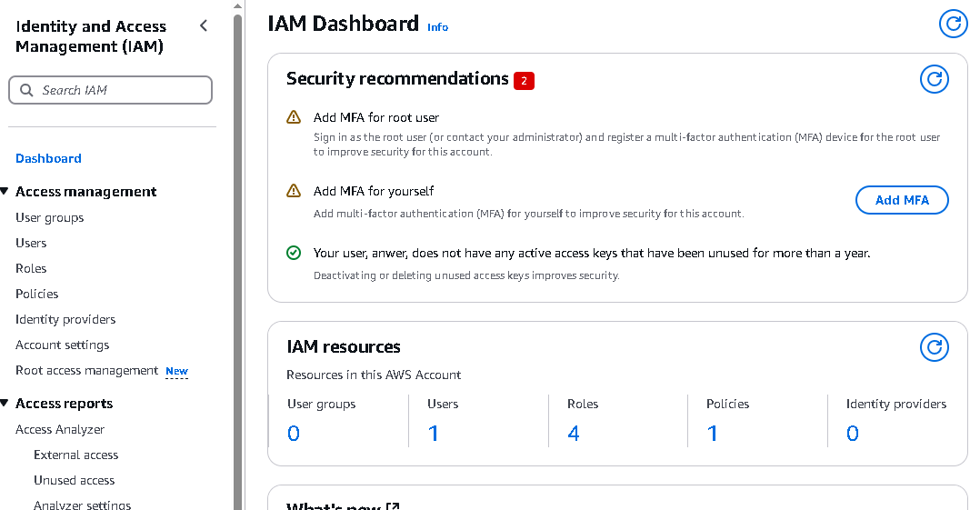Click the sidebar vertical scrollbar thumb
980x510 pixels.
(x=237, y=263)
